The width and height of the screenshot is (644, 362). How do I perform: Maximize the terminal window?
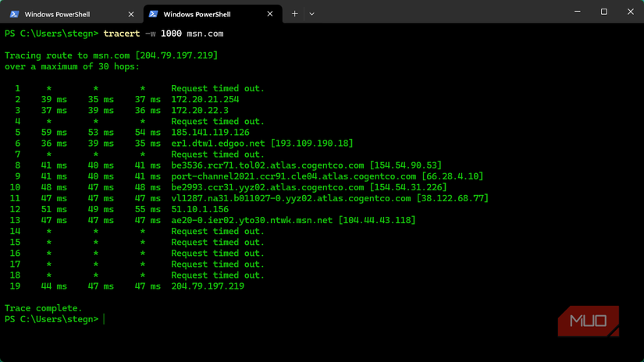(603, 12)
